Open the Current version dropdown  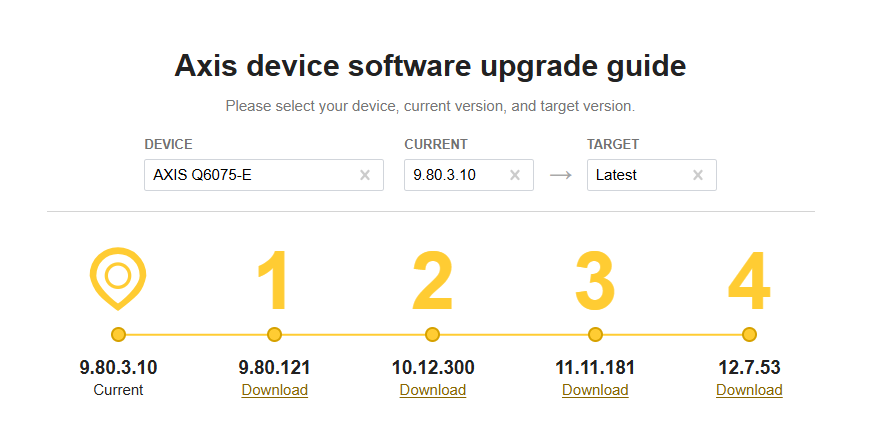pos(455,175)
